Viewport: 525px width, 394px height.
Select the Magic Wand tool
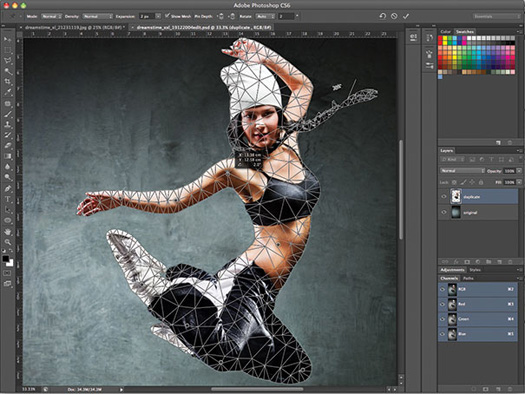click(x=7, y=71)
